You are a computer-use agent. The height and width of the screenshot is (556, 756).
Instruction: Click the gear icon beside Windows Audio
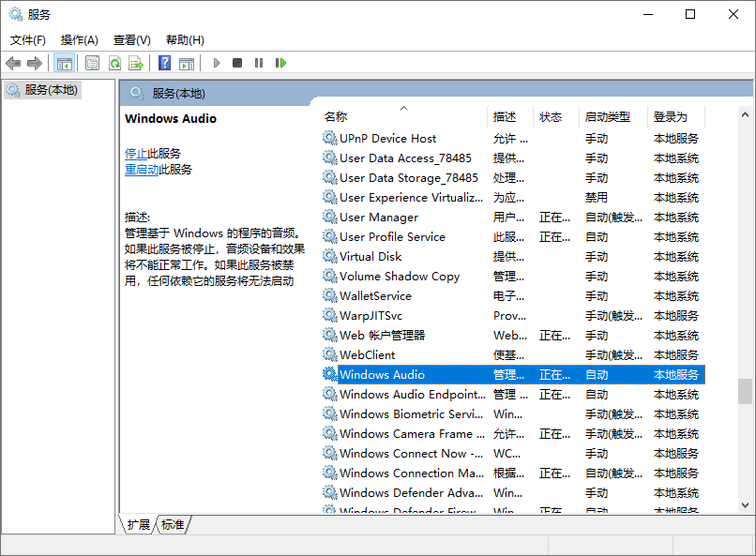click(330, 374)
